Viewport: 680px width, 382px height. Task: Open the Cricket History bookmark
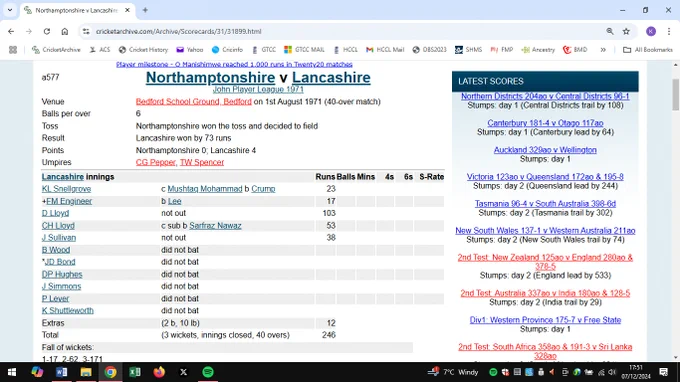click(143, 50)
